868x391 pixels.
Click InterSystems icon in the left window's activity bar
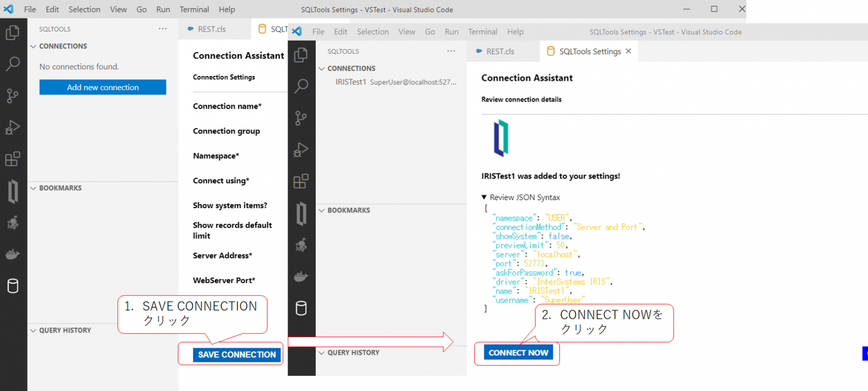[x=13, y=191]
